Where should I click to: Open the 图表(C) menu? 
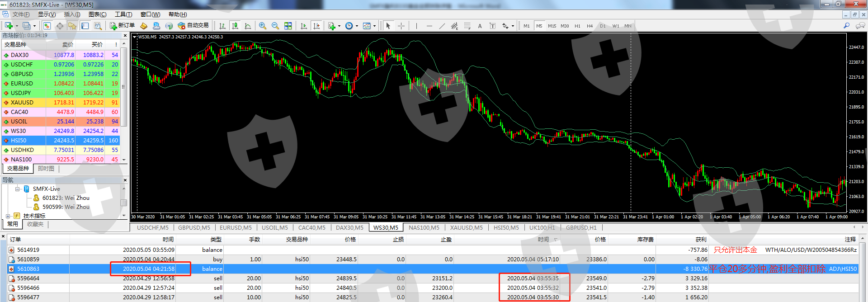click(97, 14)
